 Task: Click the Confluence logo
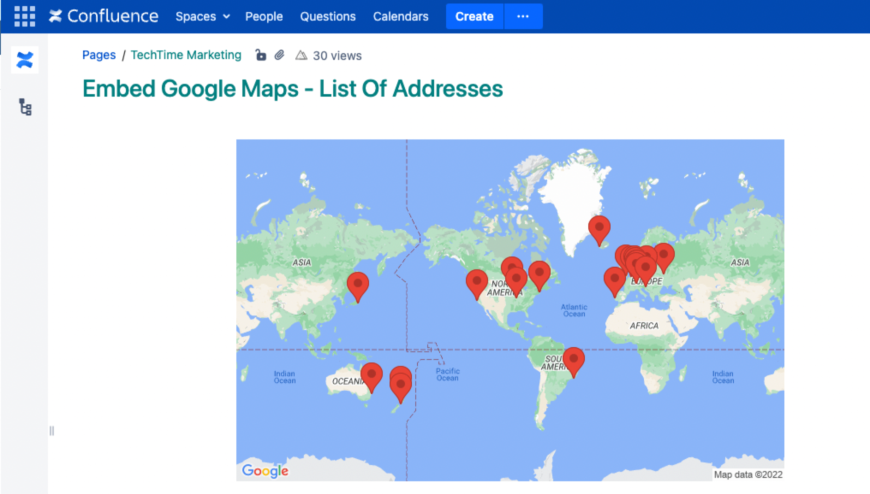(x=103, y=16)
